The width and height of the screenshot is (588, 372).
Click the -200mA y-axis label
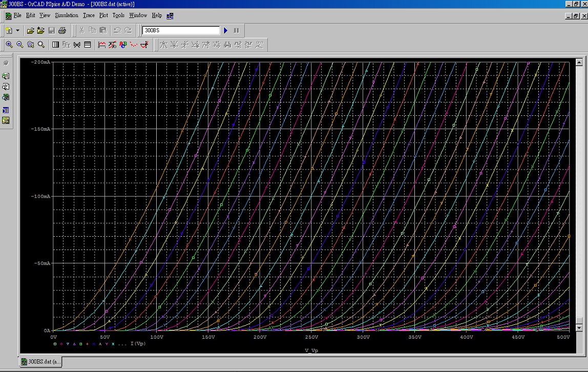pyautogui.click(x=40, y=62)
